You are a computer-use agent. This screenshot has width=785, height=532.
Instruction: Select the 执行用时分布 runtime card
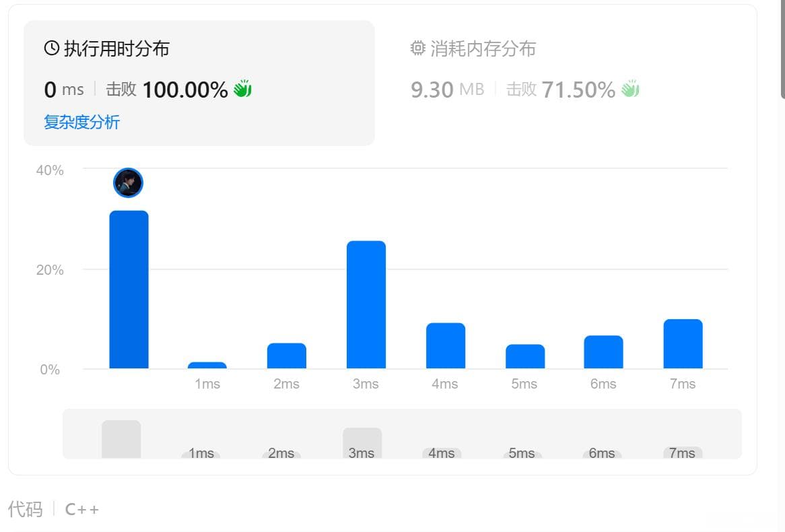[199, 83]
